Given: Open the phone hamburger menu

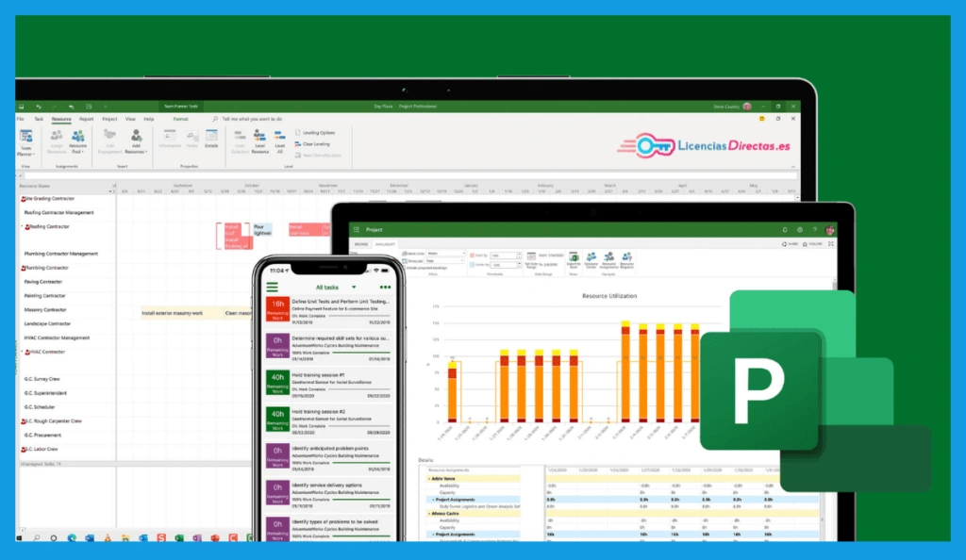Looking at the screenshot, I should (273, 287).
